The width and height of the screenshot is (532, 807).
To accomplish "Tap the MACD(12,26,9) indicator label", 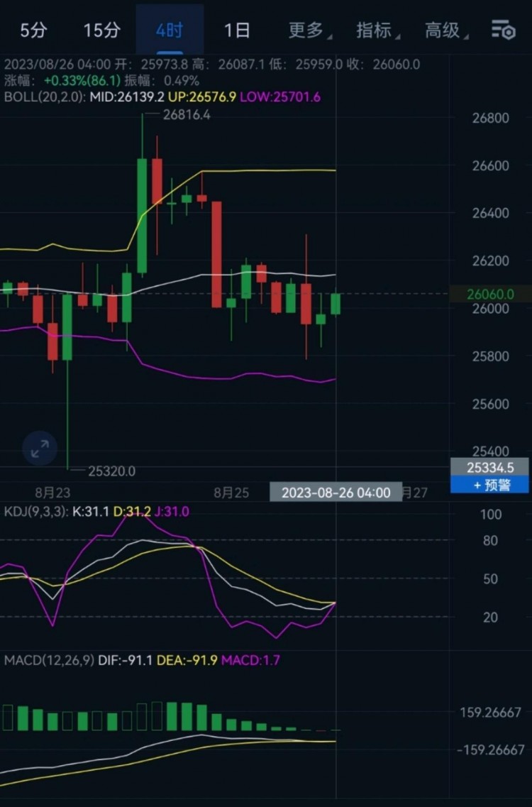I will coord(49,660).
